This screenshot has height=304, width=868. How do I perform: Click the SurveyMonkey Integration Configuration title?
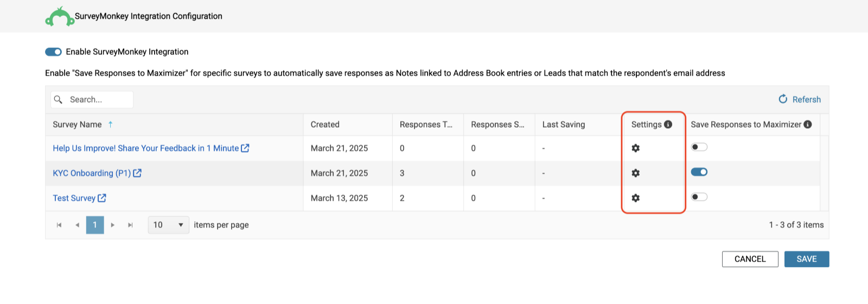pos(149,16)
